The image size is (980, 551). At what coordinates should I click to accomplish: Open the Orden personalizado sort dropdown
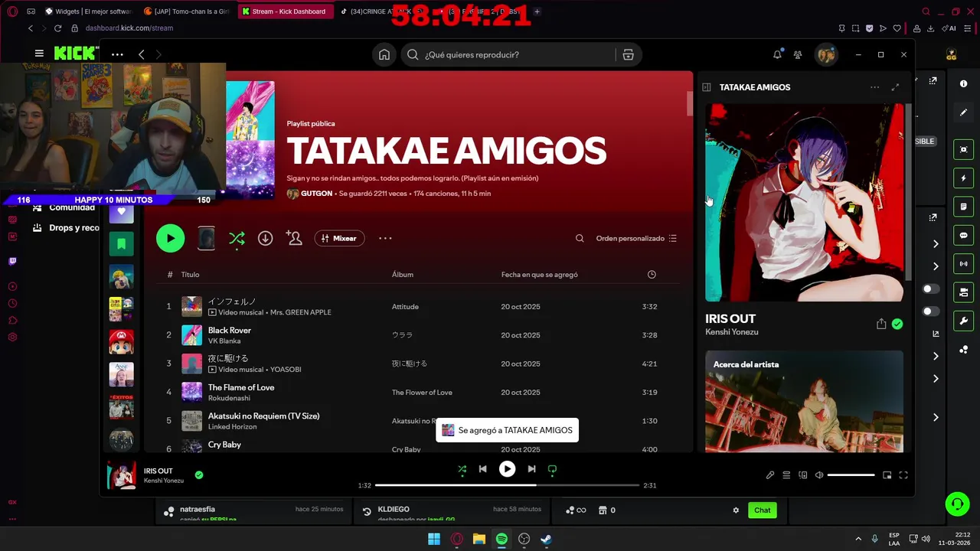pos(636,238)
